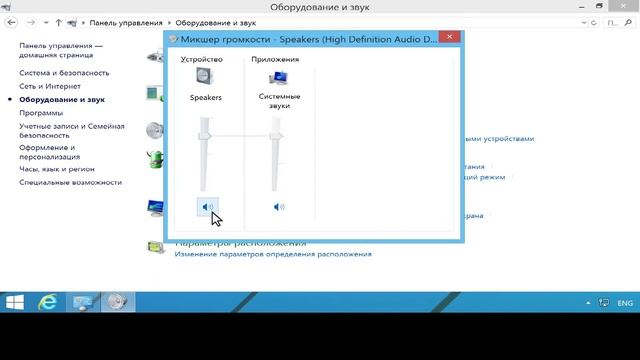Open recent locations dropdown arrow
This screenshot has width=640, height=360.
click(x=46, y=23)
